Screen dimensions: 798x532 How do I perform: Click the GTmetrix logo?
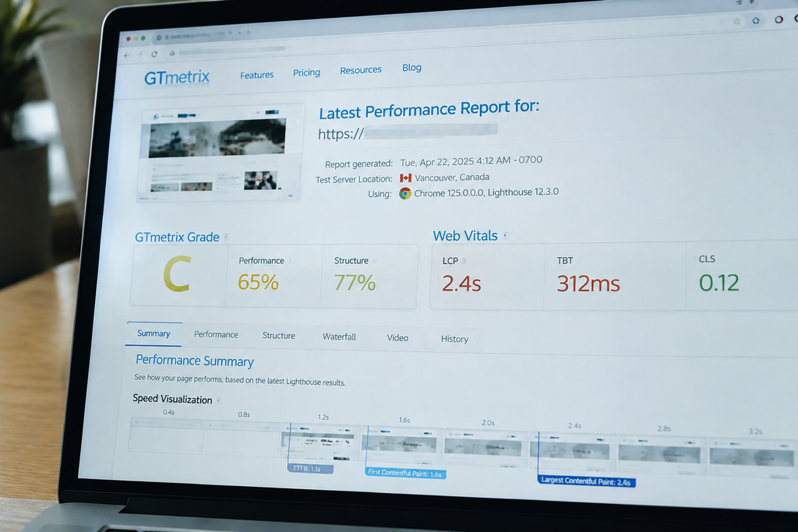177,77
